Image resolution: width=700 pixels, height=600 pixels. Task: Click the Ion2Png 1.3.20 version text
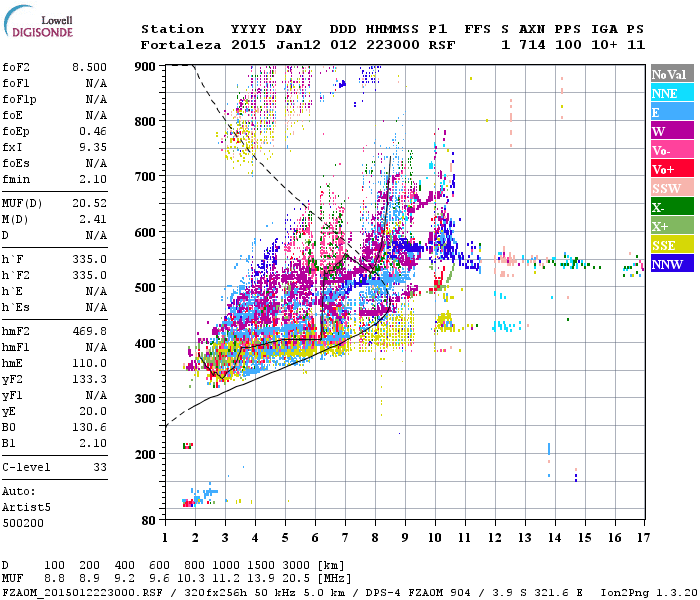click(649, 593)
